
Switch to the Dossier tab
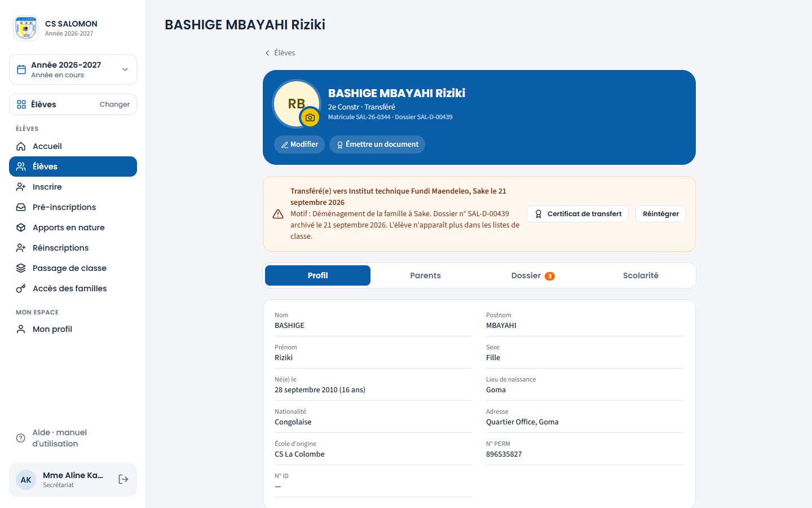tap(533, 275)
